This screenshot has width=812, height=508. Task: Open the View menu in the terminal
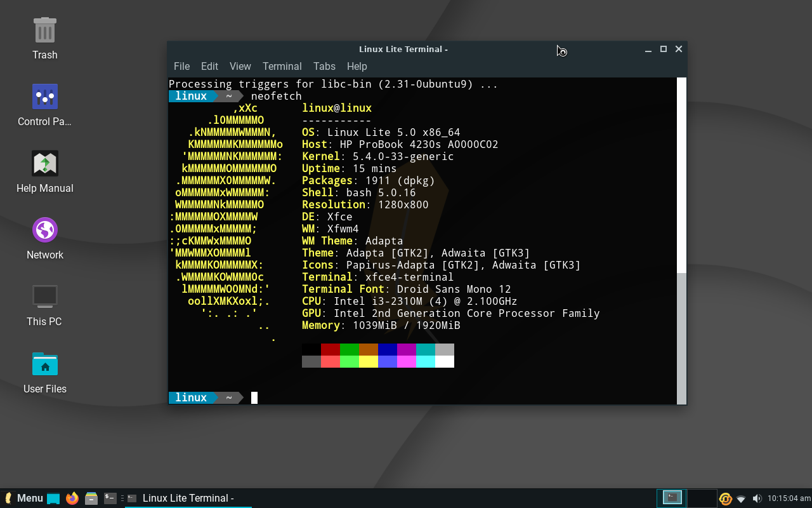click(x=240, y=66)
